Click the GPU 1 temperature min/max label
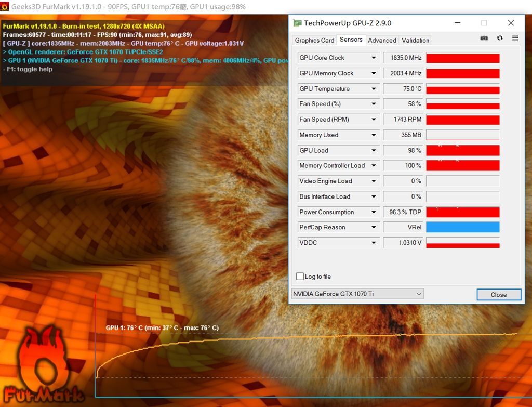Screen dimensions: 532x407 [x=162, y=328]
